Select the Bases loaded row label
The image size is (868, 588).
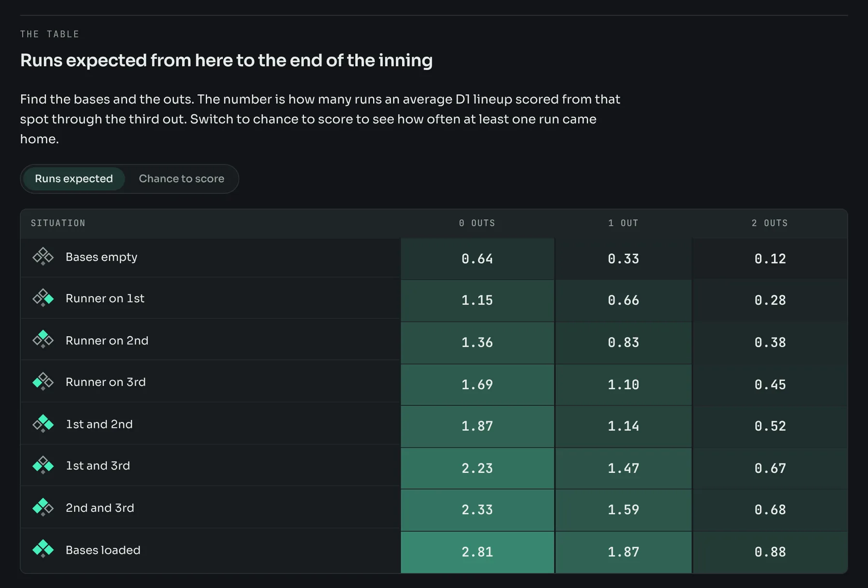click(x=103, y=550)
